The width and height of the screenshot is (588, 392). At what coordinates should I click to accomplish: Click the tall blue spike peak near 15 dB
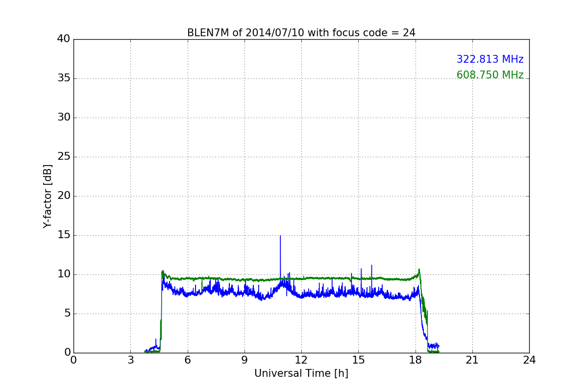coord(280,236)
